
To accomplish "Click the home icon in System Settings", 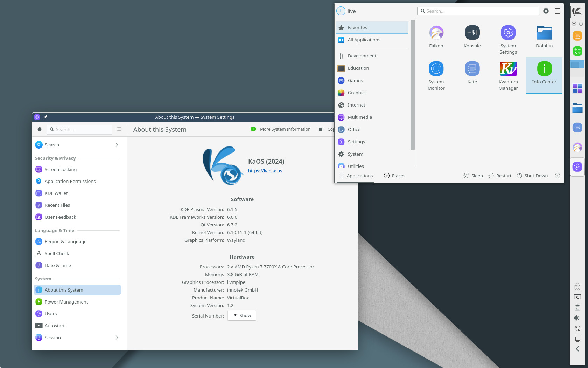I will pos(40,129).
